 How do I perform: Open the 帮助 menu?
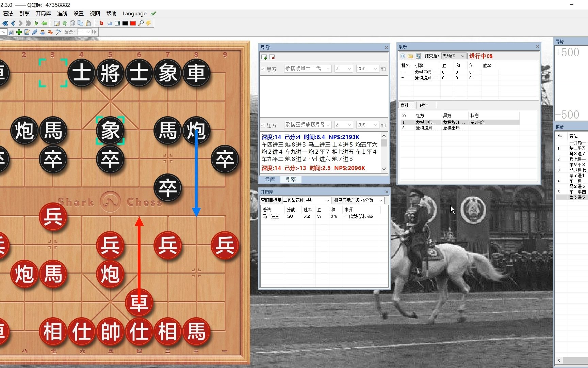[x=111, y=14]
